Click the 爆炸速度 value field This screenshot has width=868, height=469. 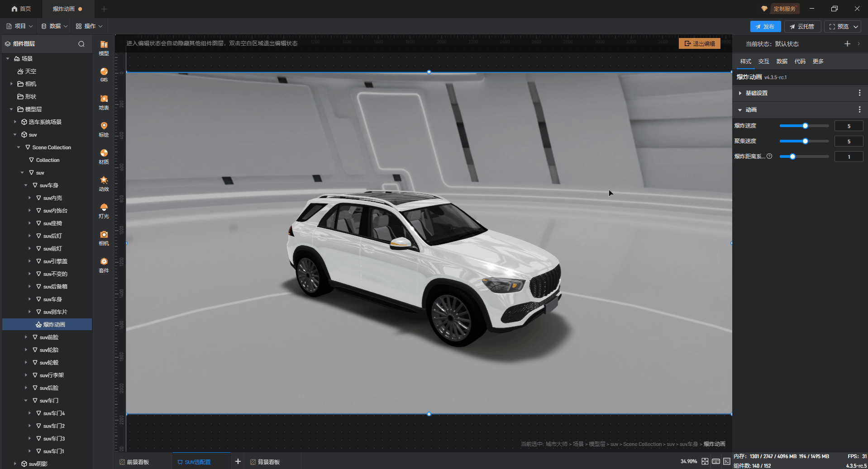[x=849, y=126]
